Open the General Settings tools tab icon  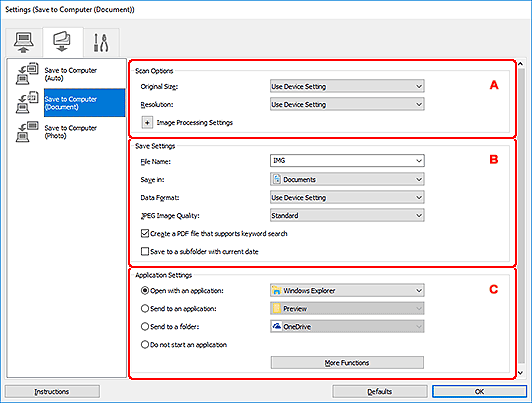[x=101, y=42]
